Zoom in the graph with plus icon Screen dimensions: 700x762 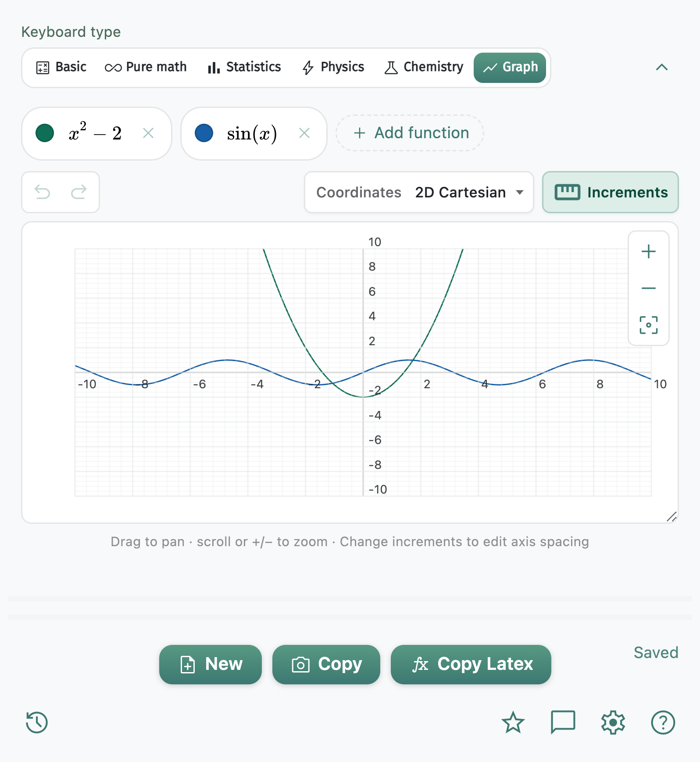(649, 251)
